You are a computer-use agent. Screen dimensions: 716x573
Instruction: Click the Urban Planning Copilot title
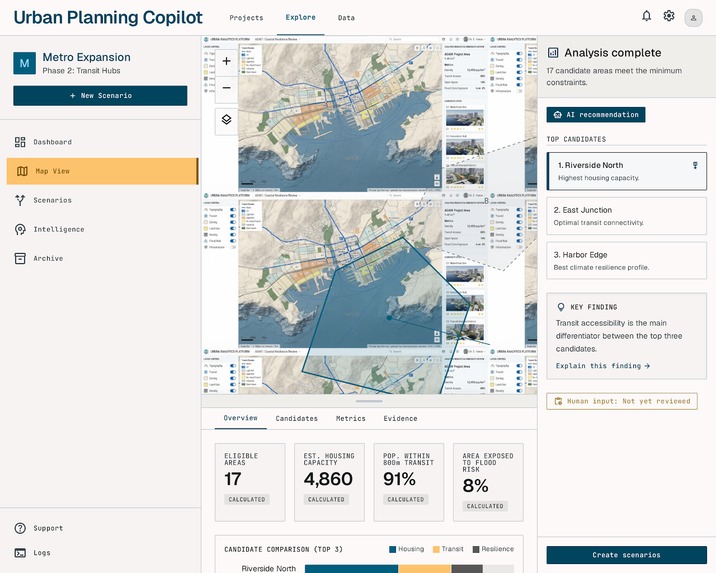(x=108, y=17)
